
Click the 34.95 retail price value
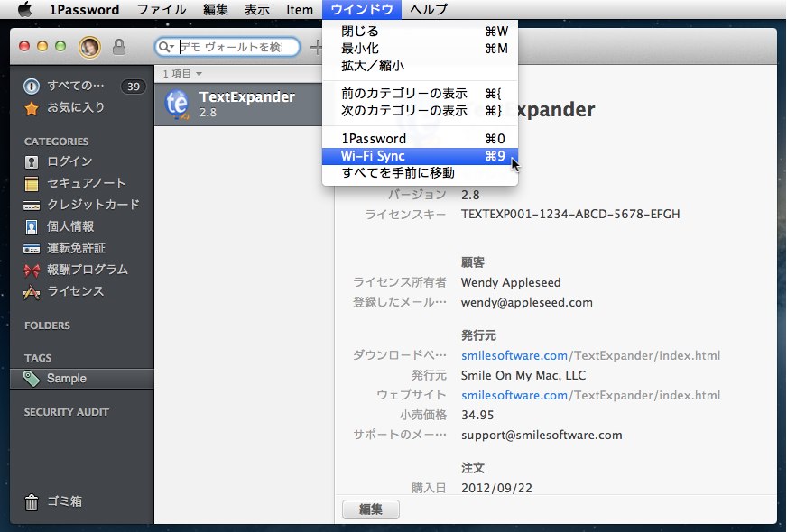click(x=477, y=415)
